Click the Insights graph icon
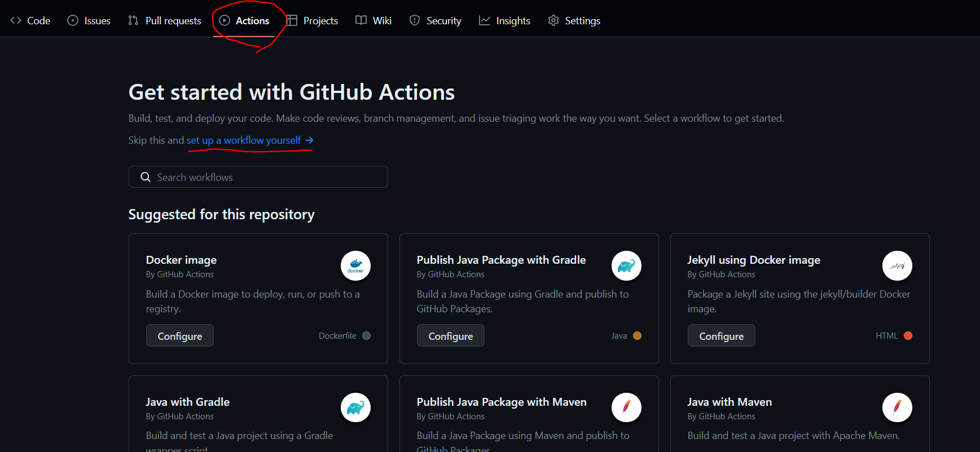 point(485,21)
